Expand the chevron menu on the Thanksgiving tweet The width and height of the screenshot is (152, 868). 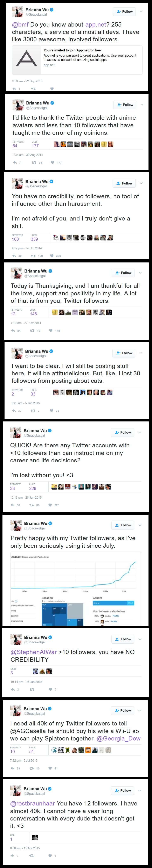140,273
